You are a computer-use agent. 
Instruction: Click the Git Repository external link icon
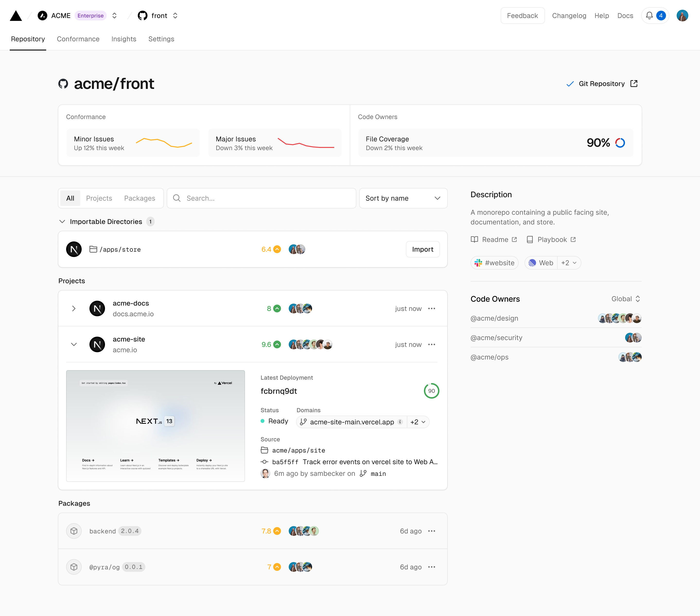634,83
